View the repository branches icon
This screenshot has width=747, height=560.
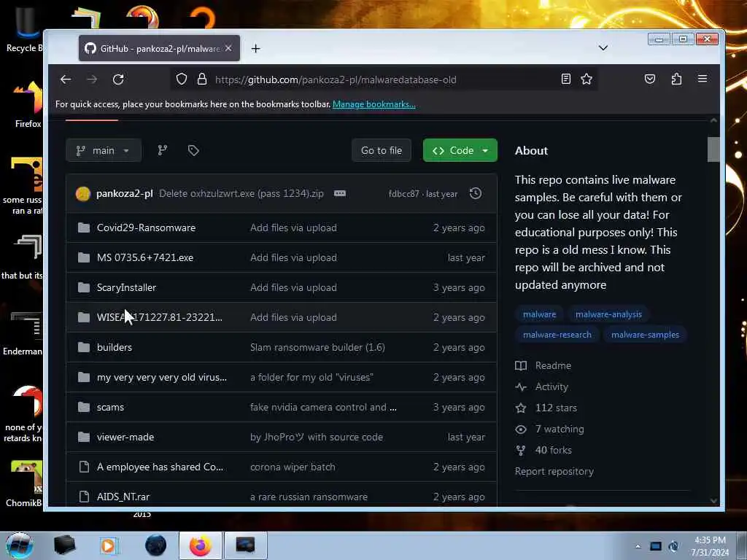coord(163,150)
